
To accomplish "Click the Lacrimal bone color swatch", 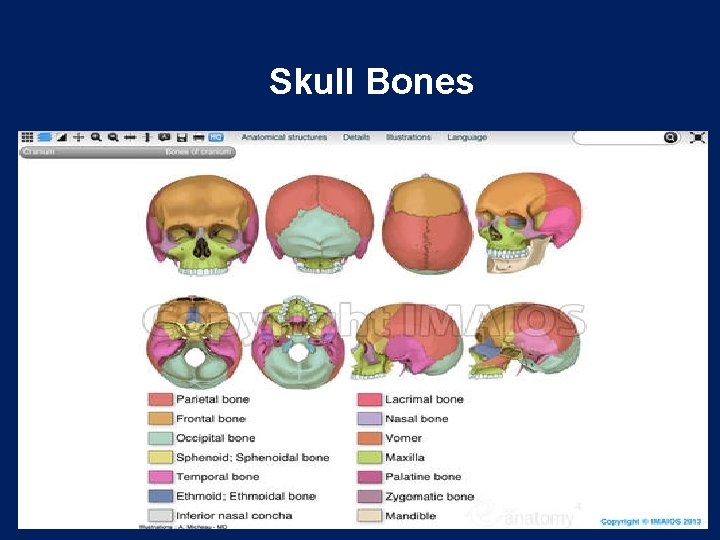I will coord(370,399).
